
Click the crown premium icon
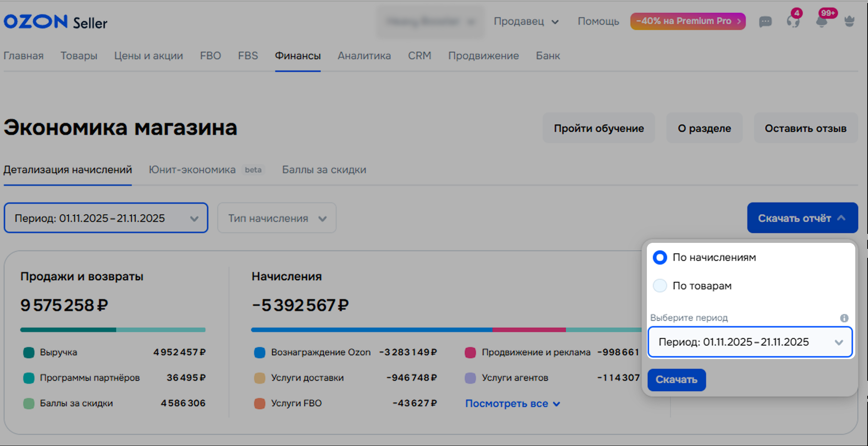[849, 21]
